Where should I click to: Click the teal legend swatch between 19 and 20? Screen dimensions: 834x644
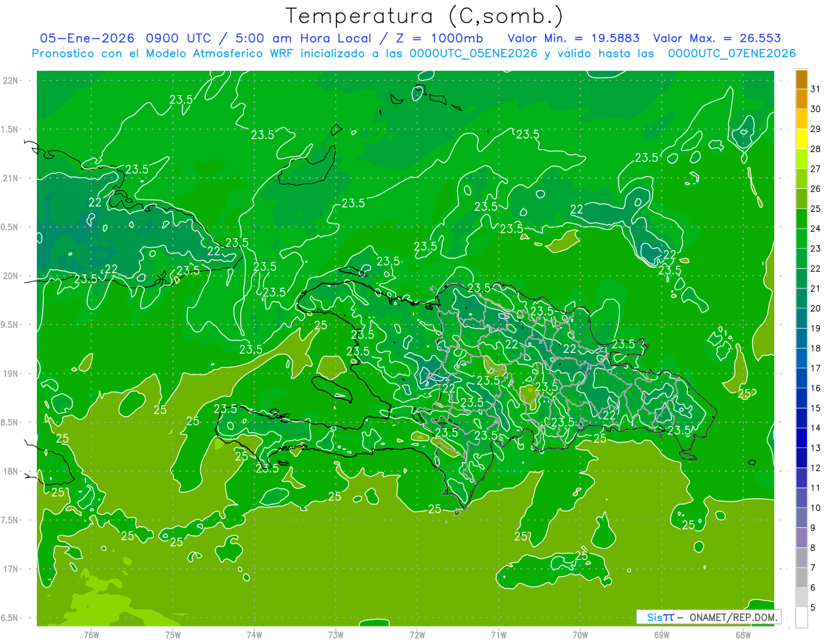coord(801,319)
